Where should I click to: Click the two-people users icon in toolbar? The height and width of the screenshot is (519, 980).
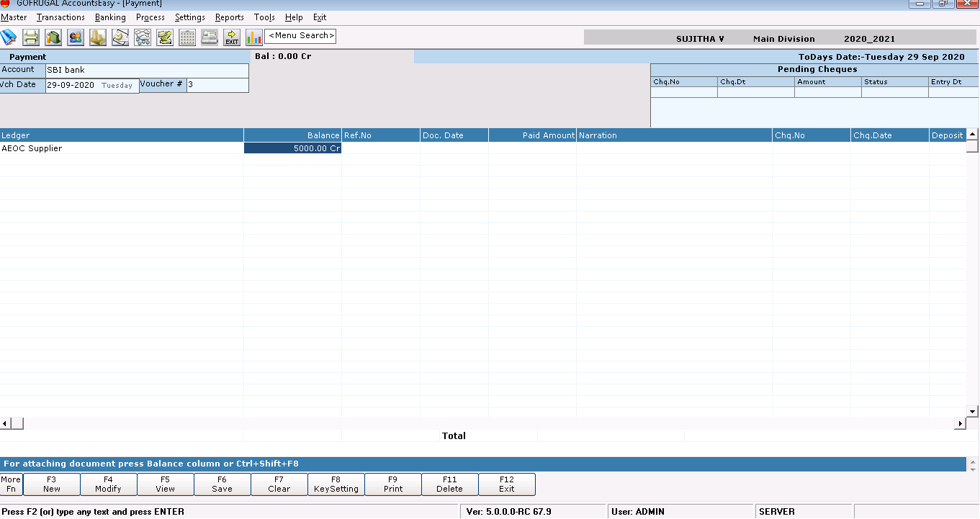tap(76, 37)
